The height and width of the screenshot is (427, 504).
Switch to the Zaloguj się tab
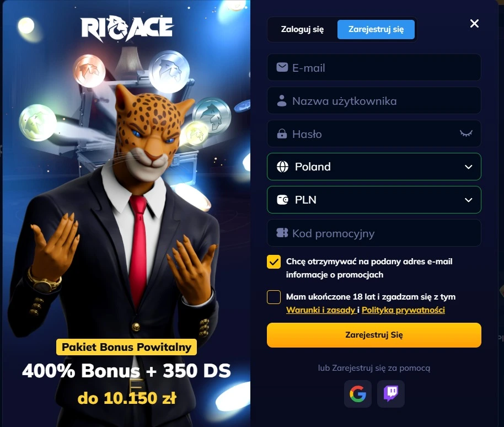302,29
